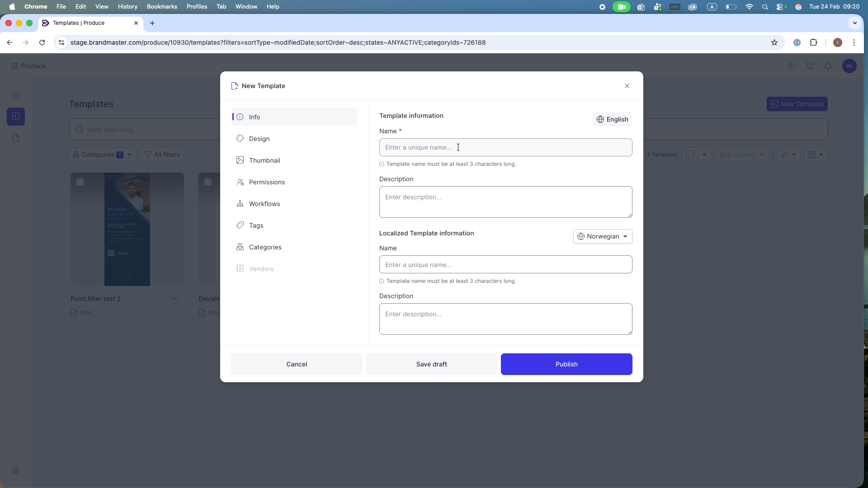Open the site info icon in address bar

tap(61, 42)
